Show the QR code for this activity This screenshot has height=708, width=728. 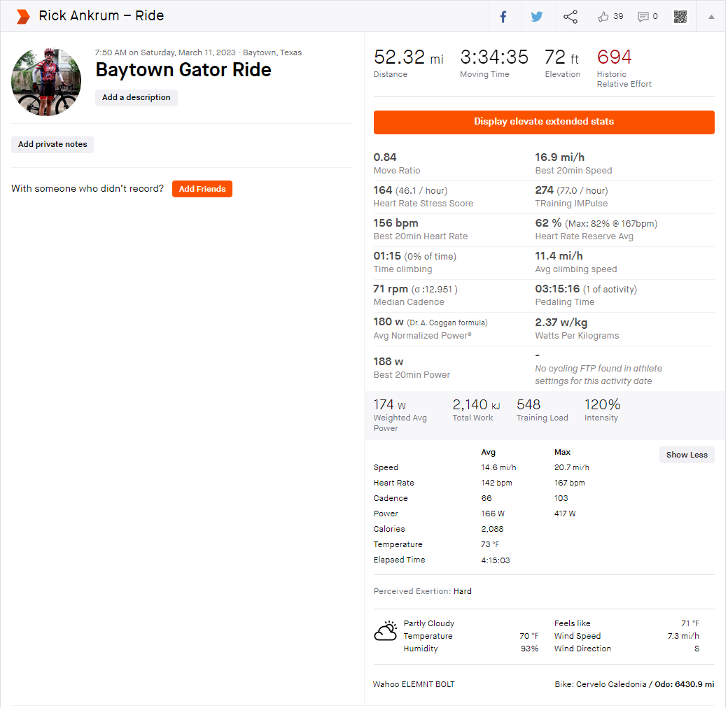point(680,17)
